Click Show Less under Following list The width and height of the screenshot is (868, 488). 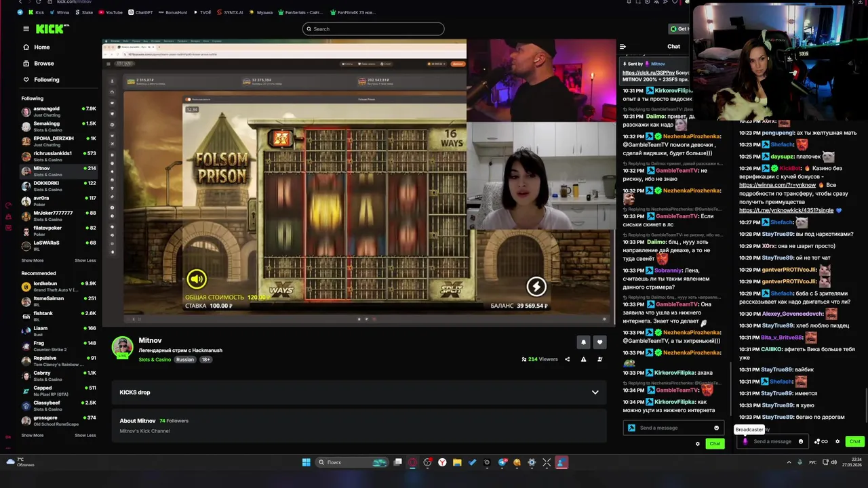pyautogui.click(x=85, y=260)
